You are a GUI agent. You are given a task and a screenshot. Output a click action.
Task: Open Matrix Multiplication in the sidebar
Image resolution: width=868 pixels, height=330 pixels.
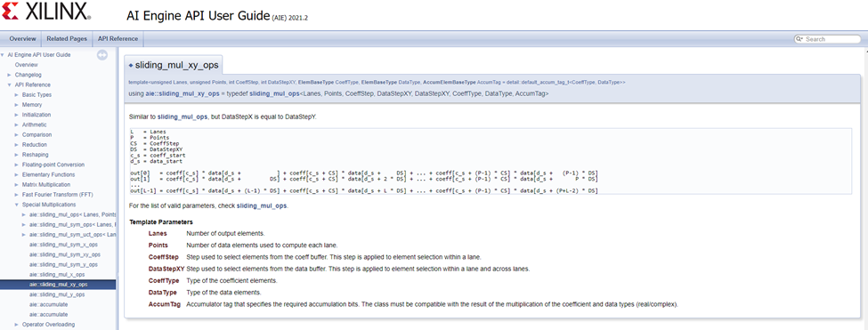point(46,185)
